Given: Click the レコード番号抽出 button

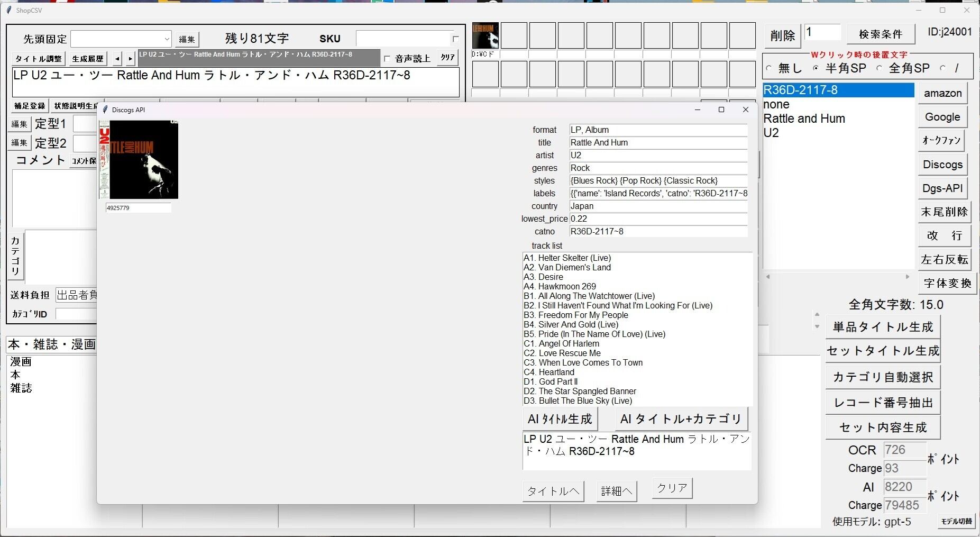Looking at the screenshot, I should point(883,403).
